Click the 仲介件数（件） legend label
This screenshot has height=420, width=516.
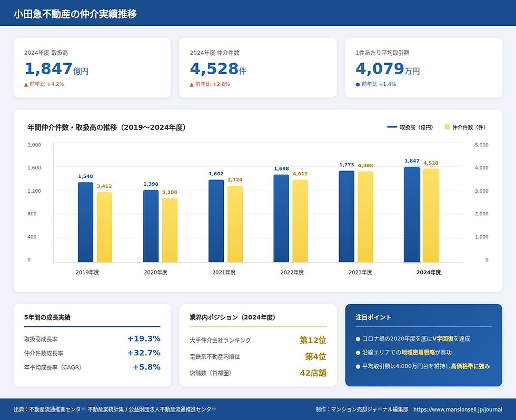click(469, 127)
